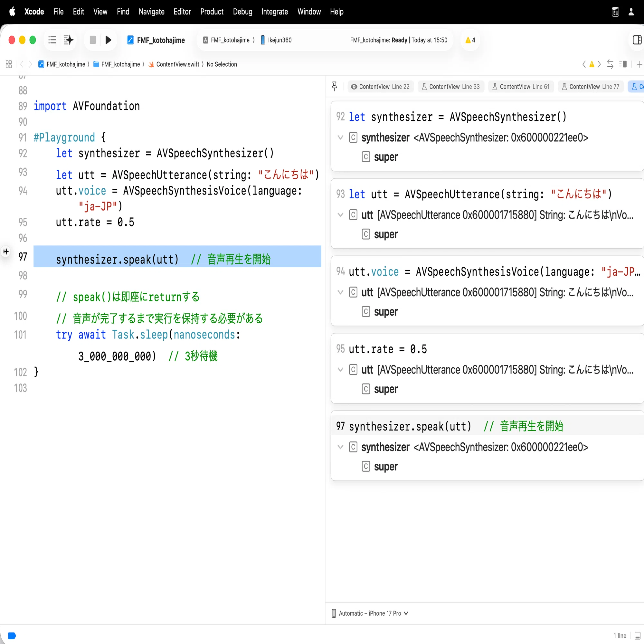Switch to ContentView Line 61 tab

click(521, 87)
